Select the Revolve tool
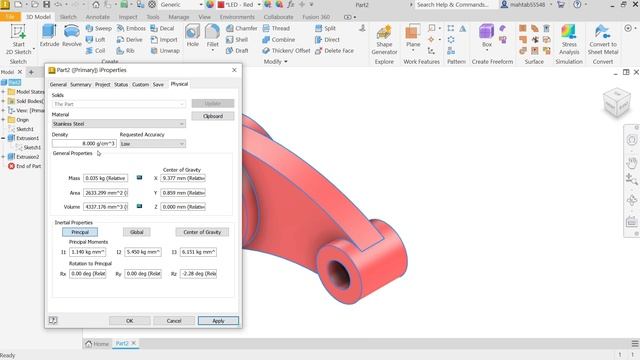 click(x=71, y=36)
